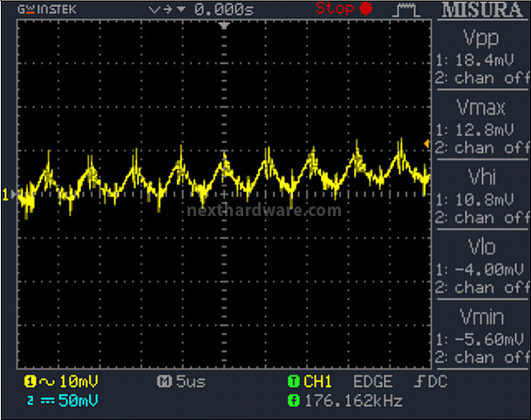Click the 176.162kHz frequency readout

[x=353, y=402]
